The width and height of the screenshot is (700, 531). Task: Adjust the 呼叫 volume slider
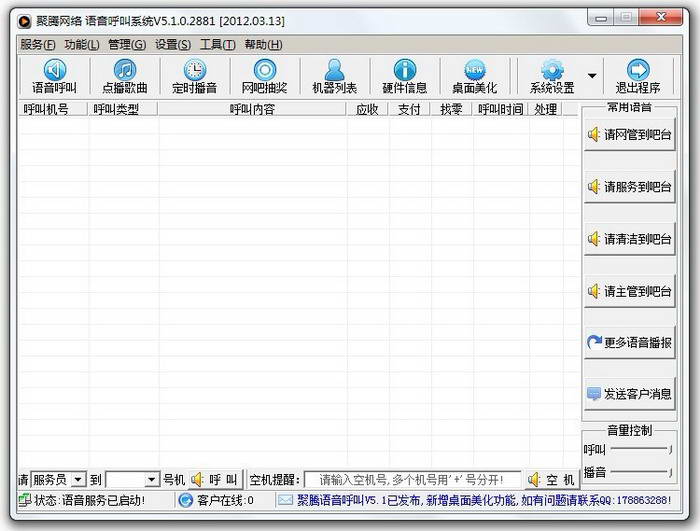click(x=642, y=450)
